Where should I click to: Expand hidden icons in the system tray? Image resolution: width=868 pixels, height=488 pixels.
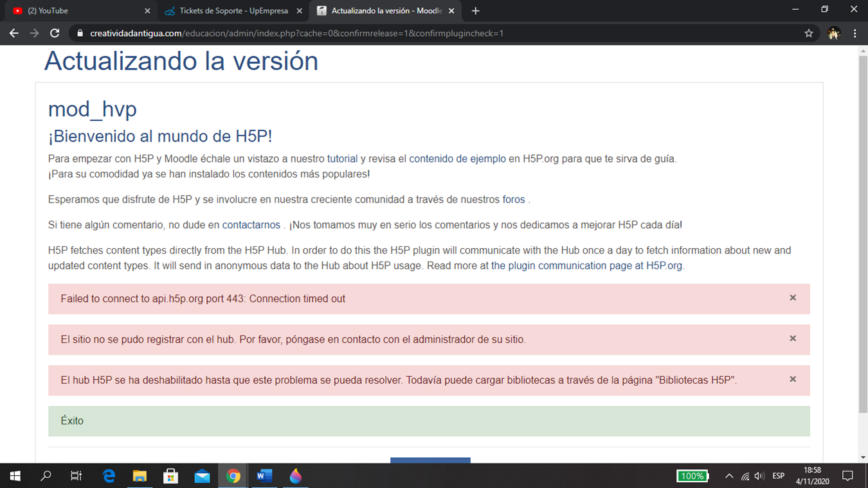(x=728, y=476)
